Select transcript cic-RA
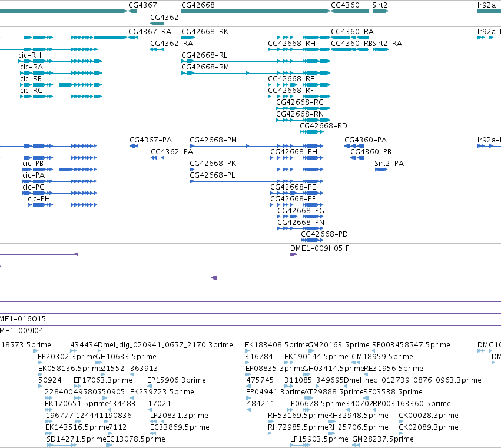Image resolution: width=501 pixels, height=448 pixels. point(32,67)
